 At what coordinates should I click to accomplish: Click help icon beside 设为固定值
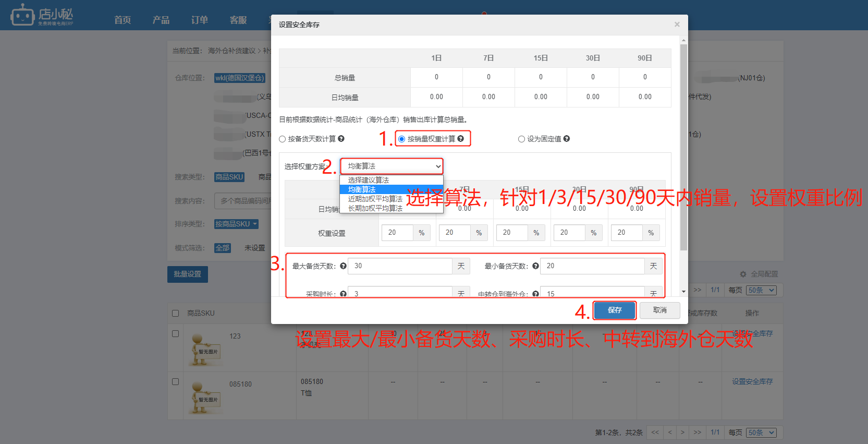point(567,139)
